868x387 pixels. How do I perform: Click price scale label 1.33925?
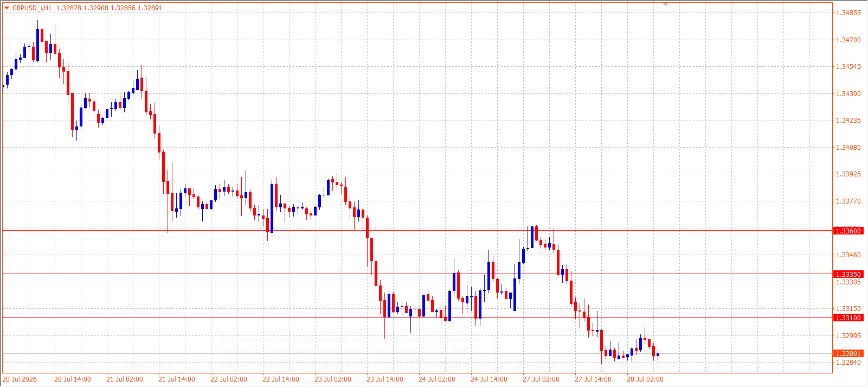[x=848, y=174]
